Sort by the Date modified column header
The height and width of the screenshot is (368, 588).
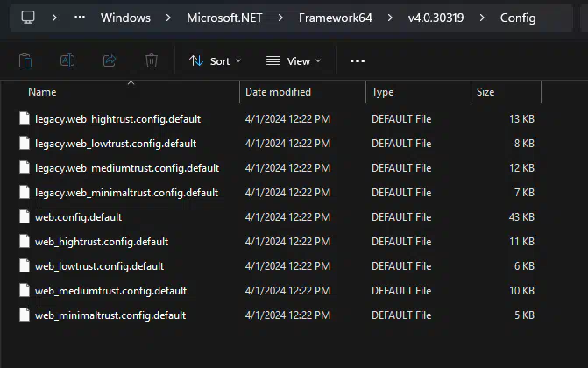coord(278,92)
